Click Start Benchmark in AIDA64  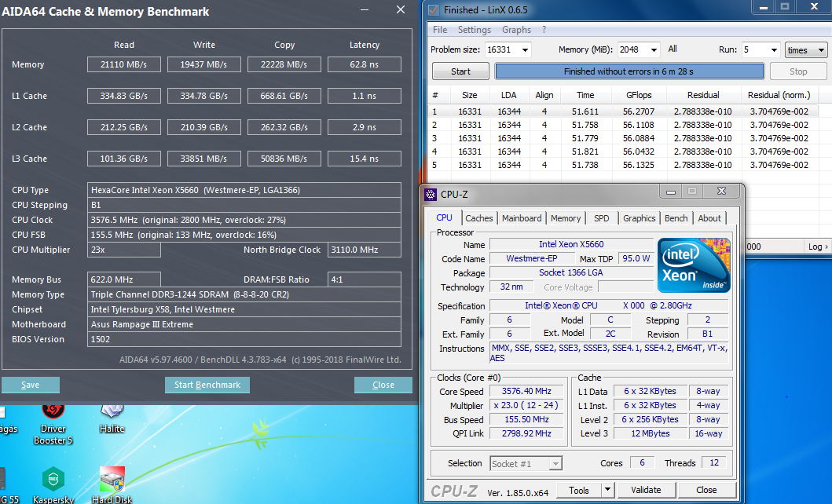(207, 385)
